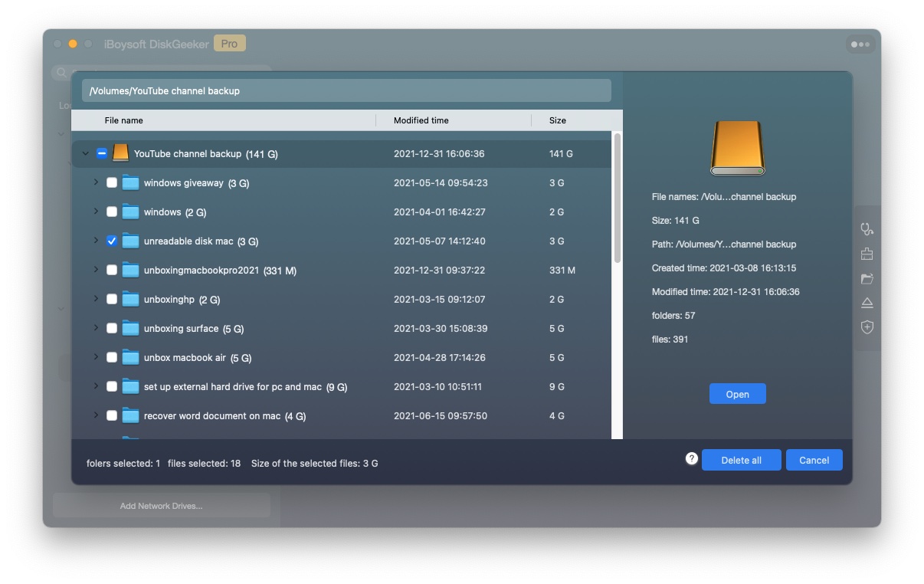Open the help question mark icon
Viewport: 924px width, 584px height.
691,458
